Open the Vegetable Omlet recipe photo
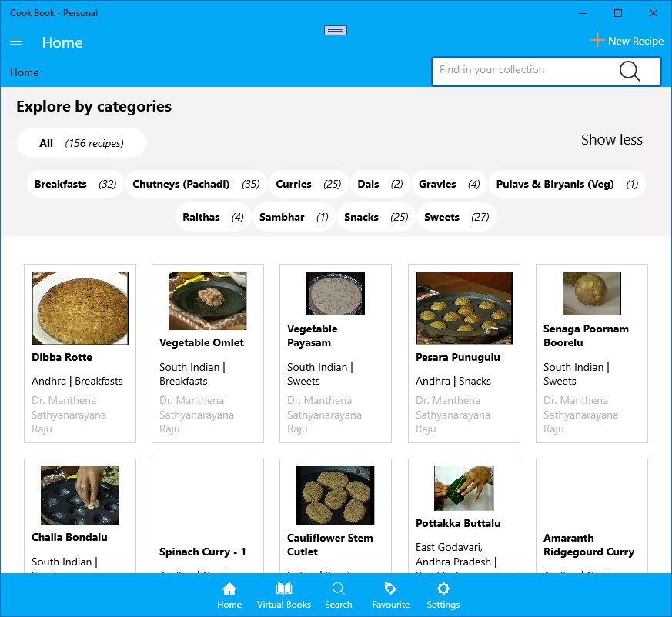This screenshot has width=672, height=617. [207, 300]
